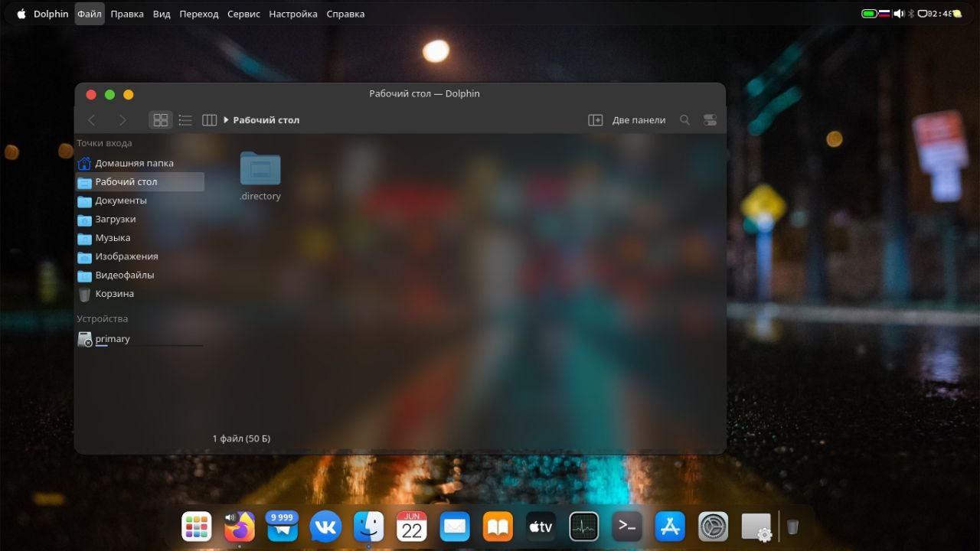The width and height of the screenshot is (980, 551).
Task: Open System Preferences gear in the dock
Action: coord(714,527)
